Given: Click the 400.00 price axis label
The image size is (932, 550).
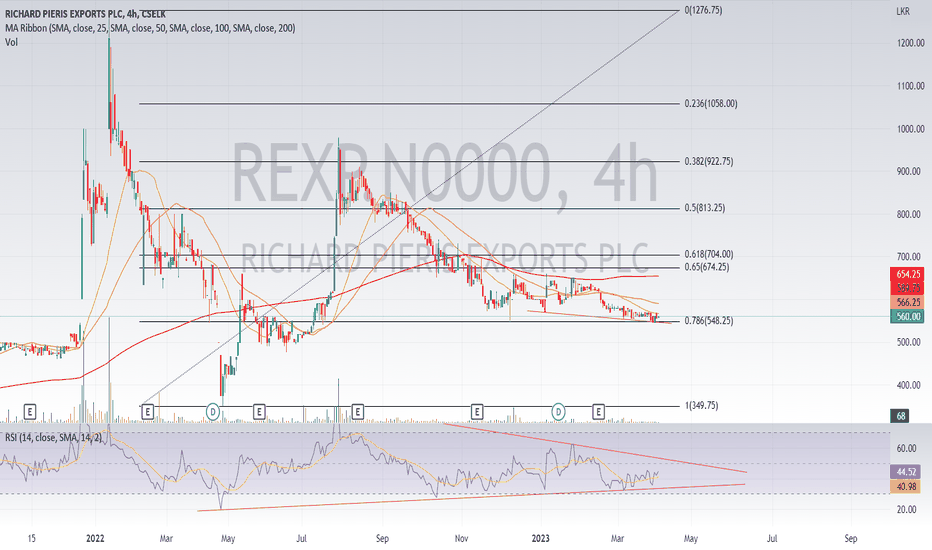Looking at the screenshot, I should click(911, 385).
